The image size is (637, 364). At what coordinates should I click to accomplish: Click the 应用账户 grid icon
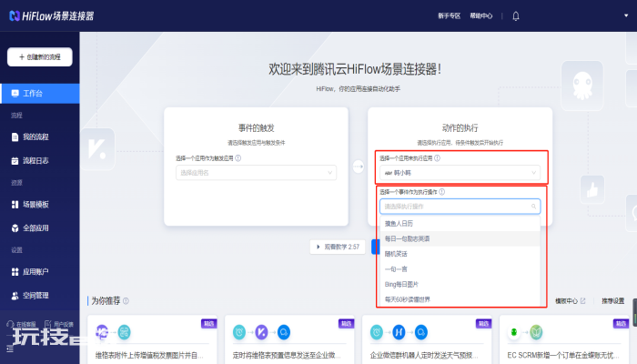(x=15, y=272)
